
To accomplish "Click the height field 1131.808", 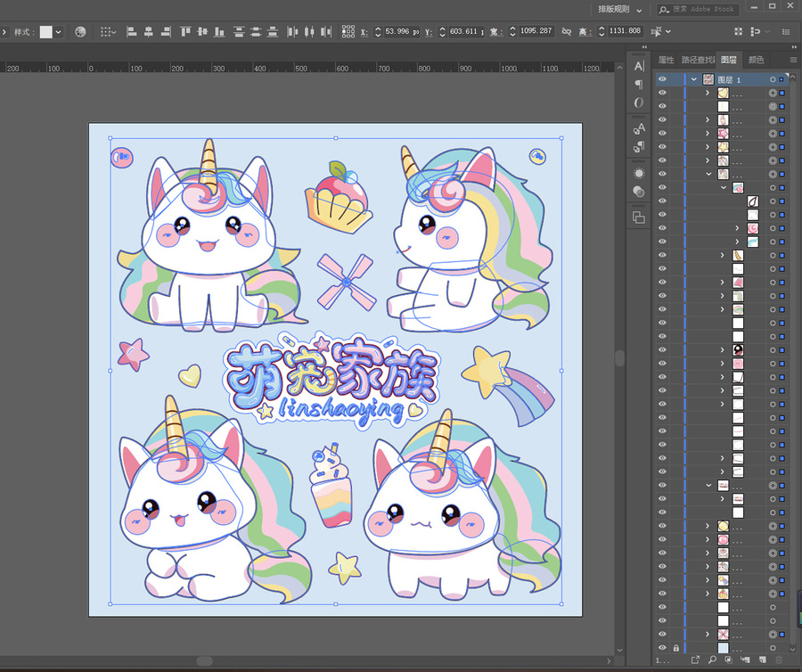I will [625, 31].
